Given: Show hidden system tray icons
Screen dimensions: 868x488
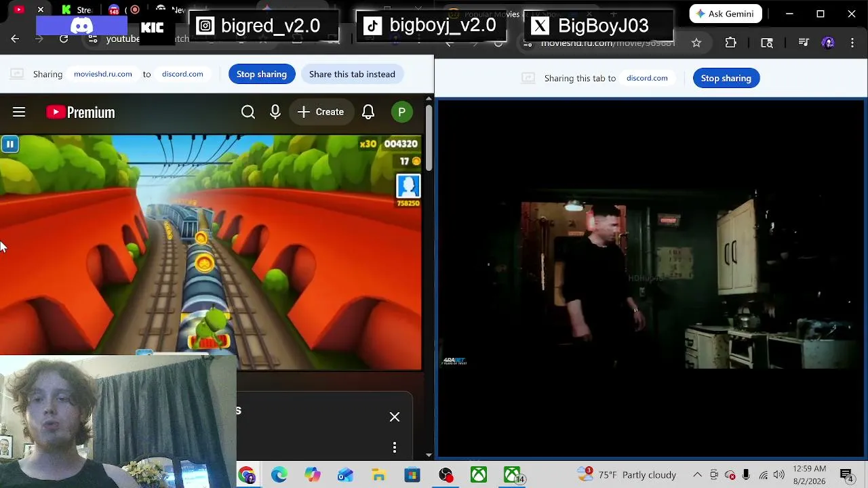Looking at the screenshot, I should [x=697, y=475].
